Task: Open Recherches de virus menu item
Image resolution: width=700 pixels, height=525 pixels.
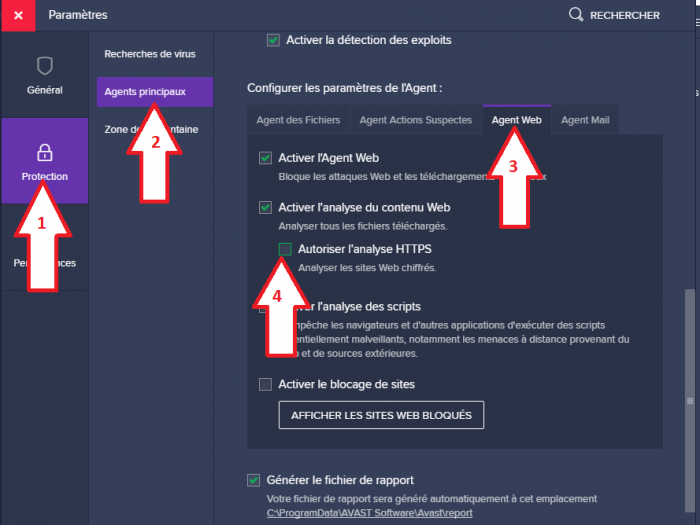Action: [150, 54]
